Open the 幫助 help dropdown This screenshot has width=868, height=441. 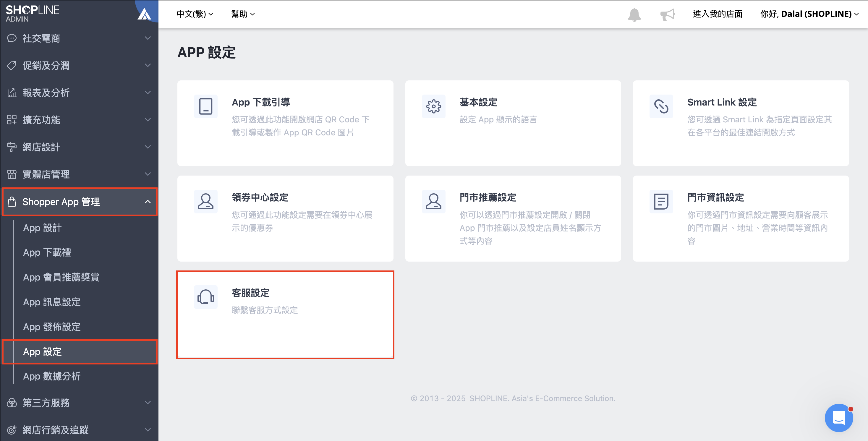(243, 14)
